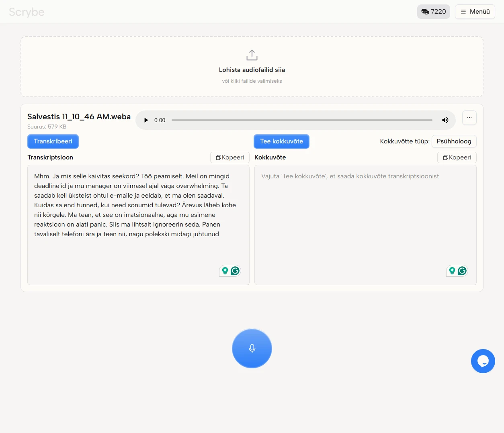Click the Grammarly logo in the summary box

[462, 271]
